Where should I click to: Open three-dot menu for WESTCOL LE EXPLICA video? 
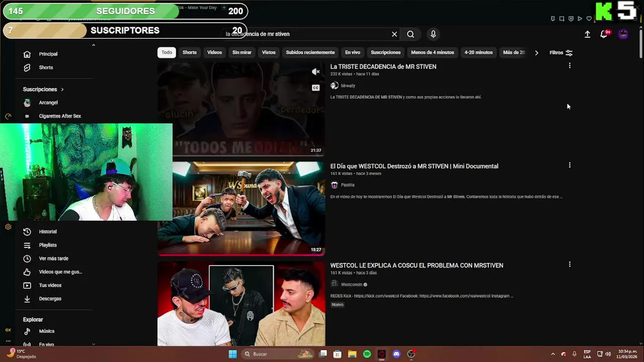[x=570, y=264]
